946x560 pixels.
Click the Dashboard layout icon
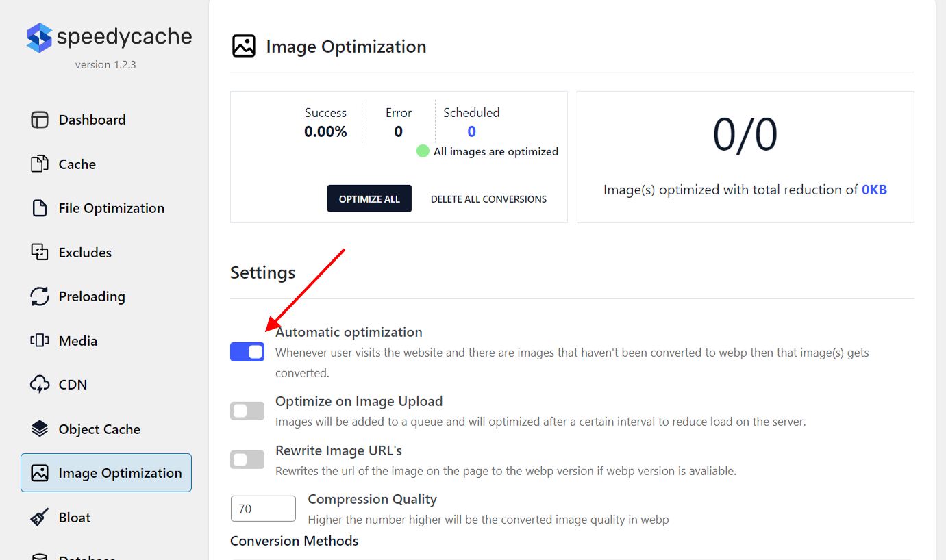point(40,120)
